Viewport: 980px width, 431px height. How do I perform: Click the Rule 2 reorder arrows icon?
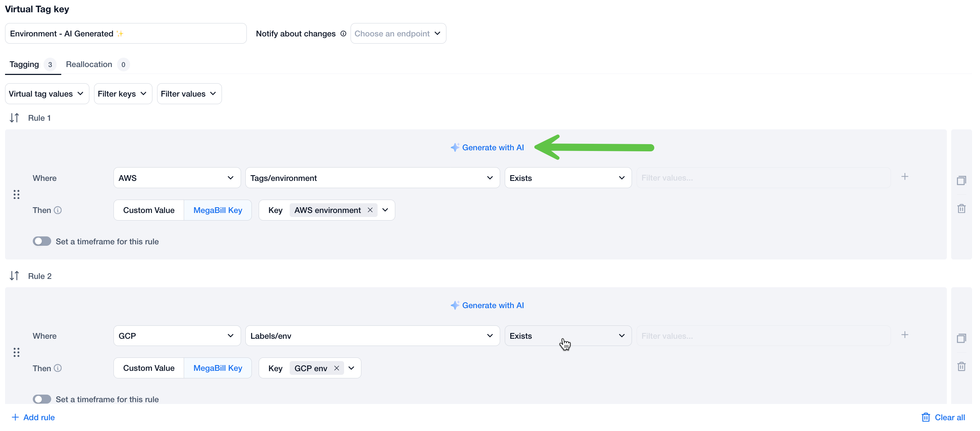[14, 276]
